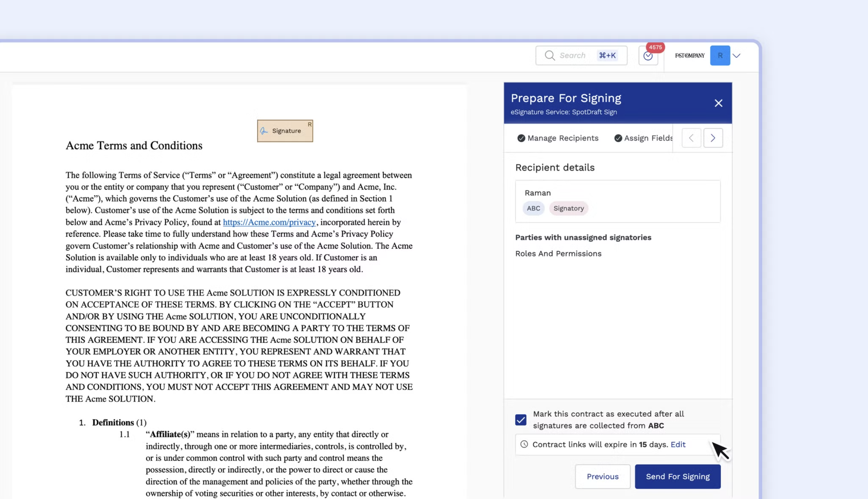Select the Raman recipient card
Screen dimensions: 868x499
pyautogui.click(x=617, y=201)
